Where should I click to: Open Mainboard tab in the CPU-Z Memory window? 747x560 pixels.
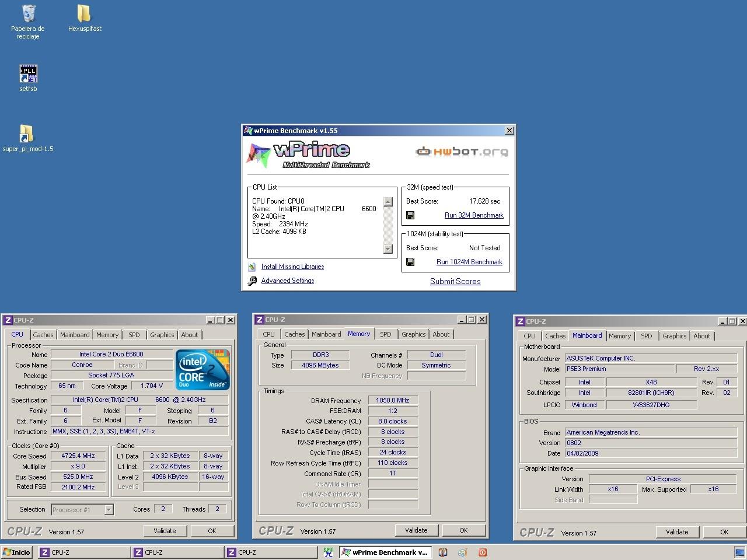[x=326, y=334]
